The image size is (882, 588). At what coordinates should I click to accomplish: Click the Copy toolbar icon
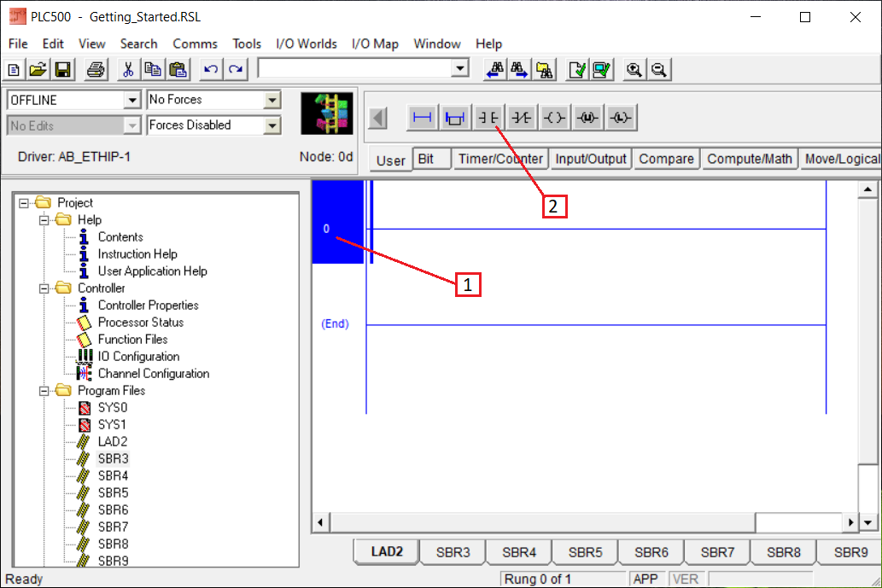153,70
